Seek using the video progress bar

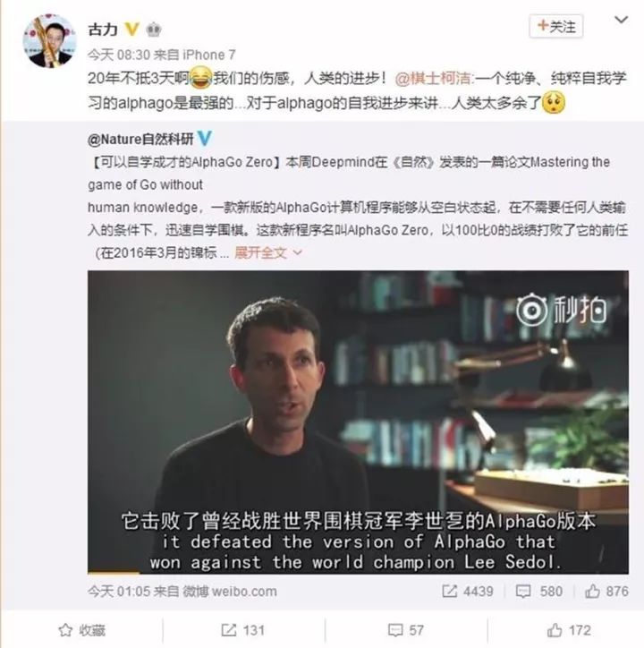[358, 573]
